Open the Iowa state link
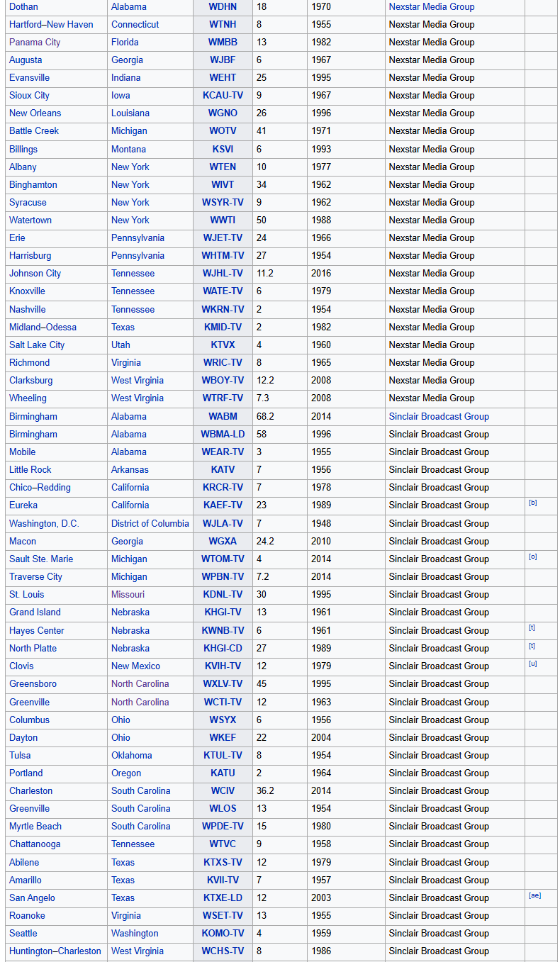The width and height of the screenshot is (560, 962). tap(121, 95)
